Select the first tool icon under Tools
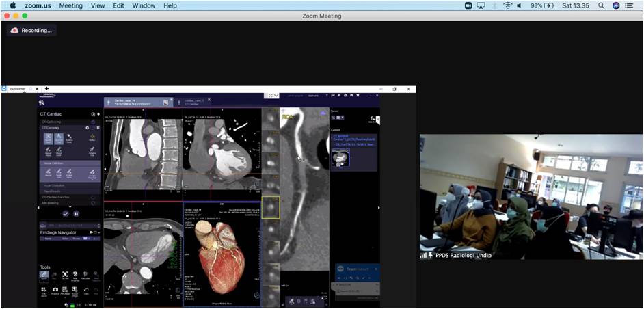This screenshot has width=644, height=309. (x=44, y=276)
